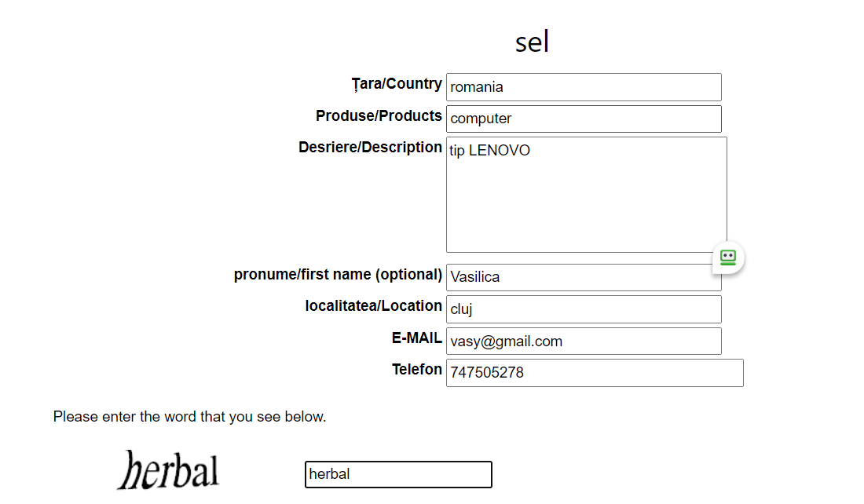Image resolution: width=864 pixels, height=504 pixels.
Task: Click the Desriere/Description label
Action: [370, 148]
